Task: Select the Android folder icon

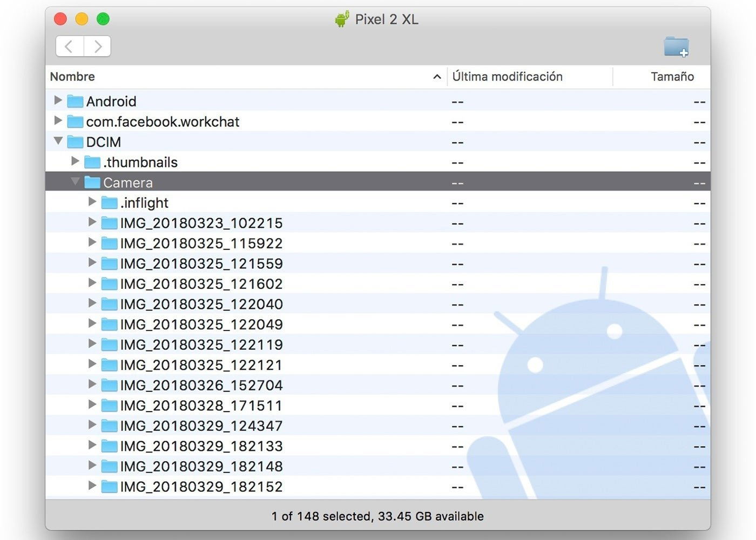Action: (x=75, y=101)
